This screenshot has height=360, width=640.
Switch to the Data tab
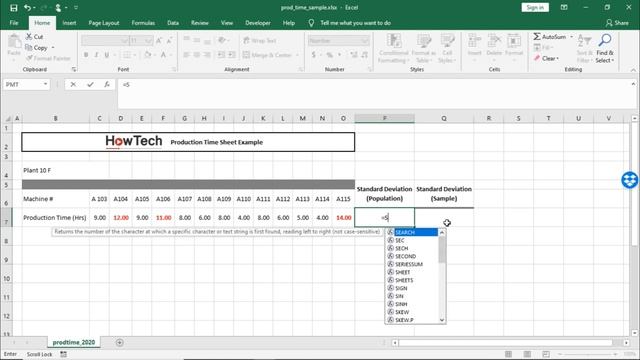173,23
